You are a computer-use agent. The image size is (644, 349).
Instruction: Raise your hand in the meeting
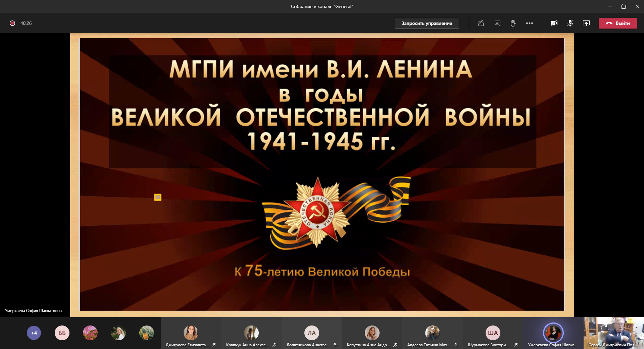tap(513, 23)
